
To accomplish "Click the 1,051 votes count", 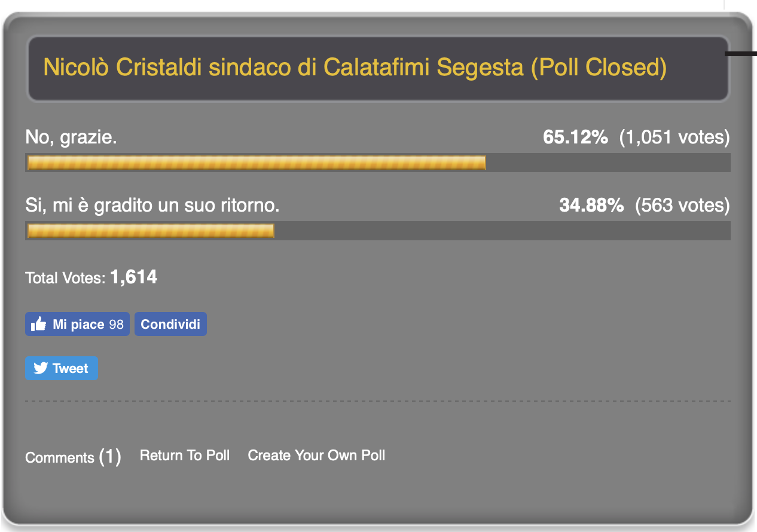I will (674, 138).
